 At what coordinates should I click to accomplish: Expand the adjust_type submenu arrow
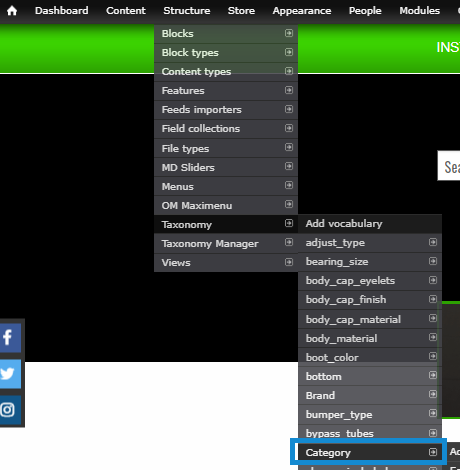[433, 242]
